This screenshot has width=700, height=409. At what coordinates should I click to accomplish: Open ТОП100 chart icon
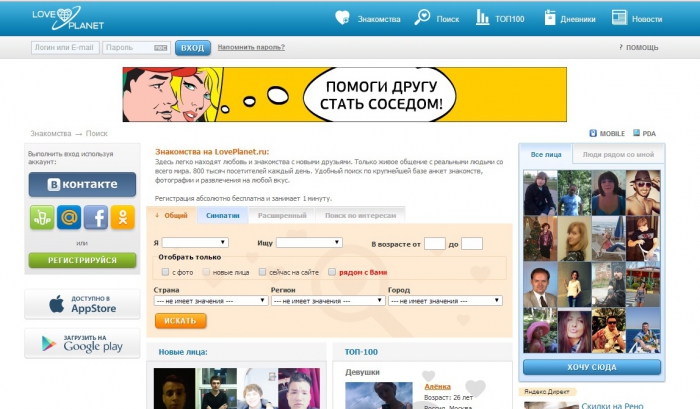[482, 18]
